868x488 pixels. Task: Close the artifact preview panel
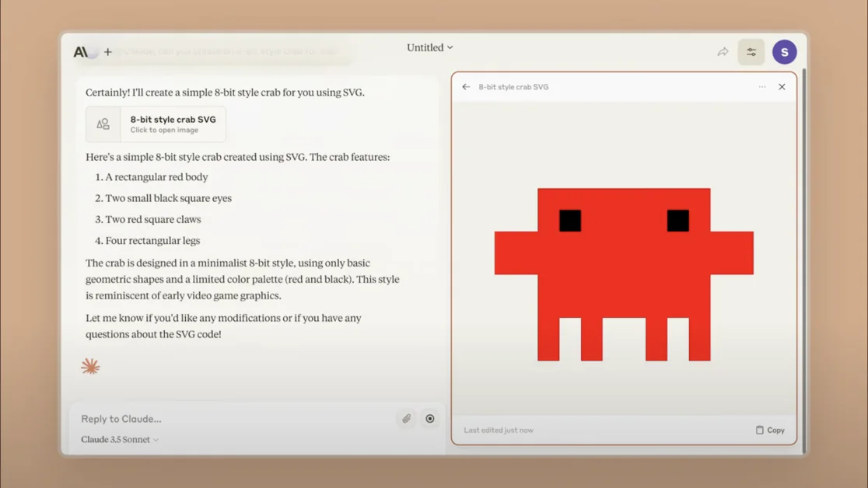tap(782, 87)
